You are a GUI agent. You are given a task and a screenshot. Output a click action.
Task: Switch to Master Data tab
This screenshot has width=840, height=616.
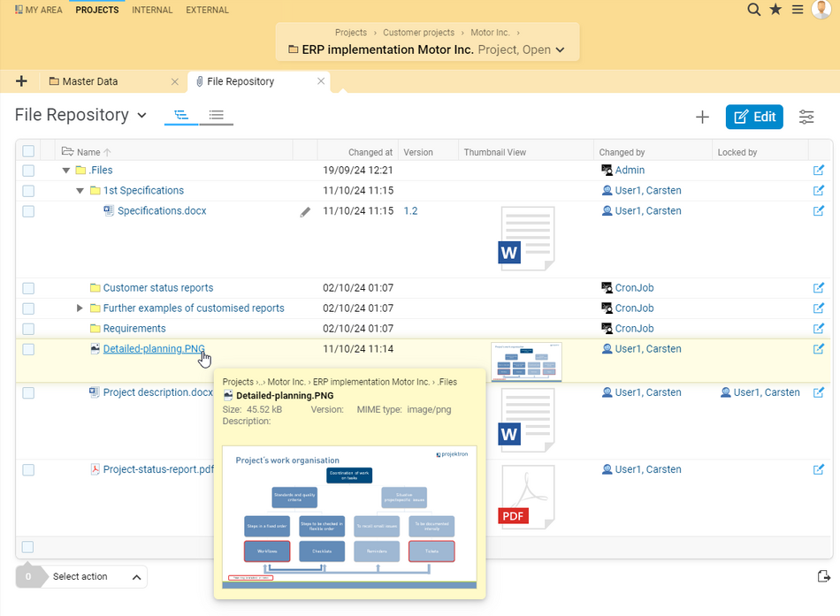point(90,81)
